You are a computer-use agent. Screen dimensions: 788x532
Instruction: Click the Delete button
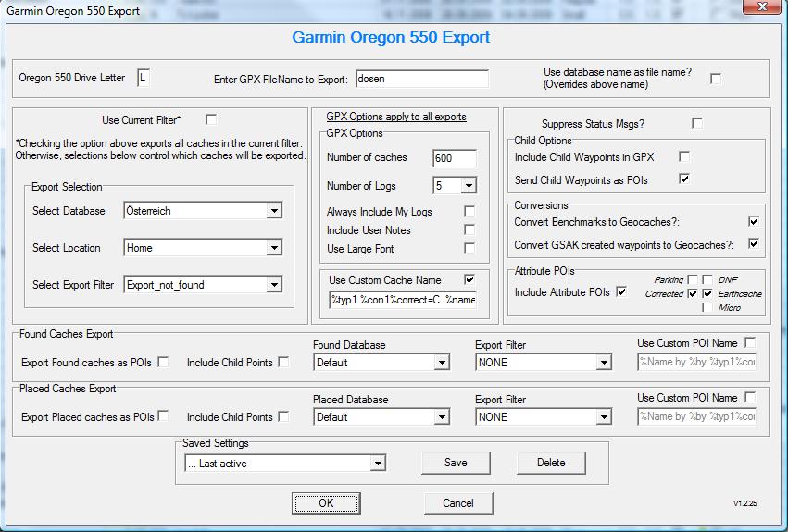[551, 463]
